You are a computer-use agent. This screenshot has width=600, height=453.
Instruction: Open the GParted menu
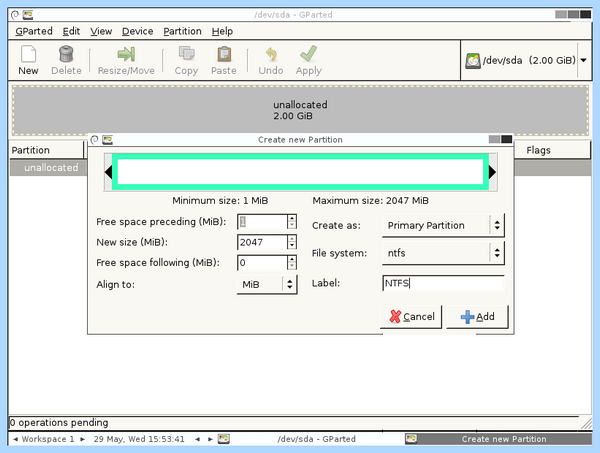pyautogui.click(x=34, y=31)
